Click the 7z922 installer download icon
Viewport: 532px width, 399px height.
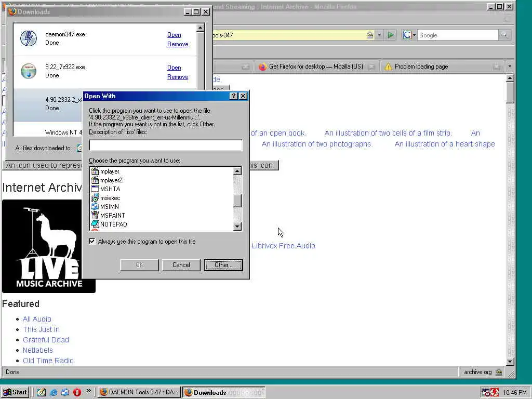click(29, 71)
